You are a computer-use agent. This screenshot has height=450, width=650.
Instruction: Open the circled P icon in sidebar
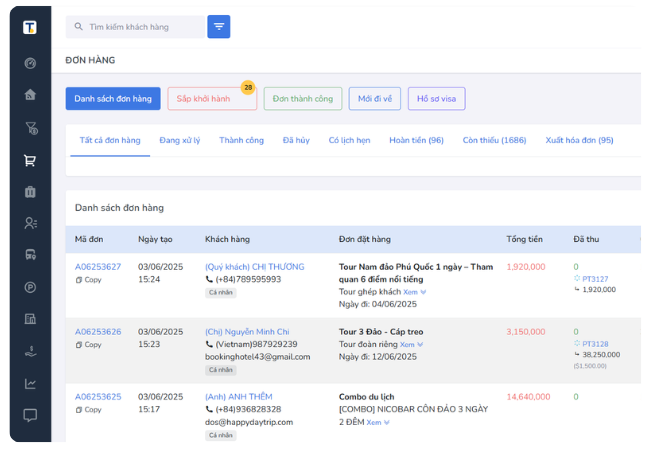[30, 287]
